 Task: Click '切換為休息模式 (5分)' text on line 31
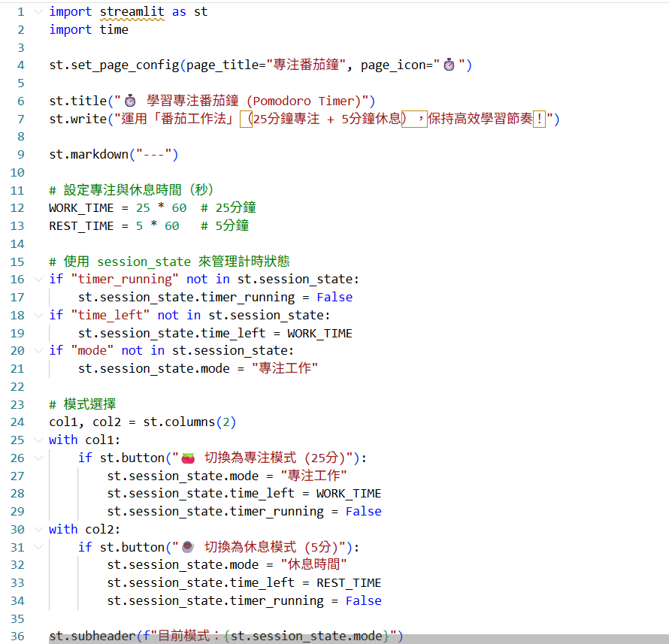[274, 547]
